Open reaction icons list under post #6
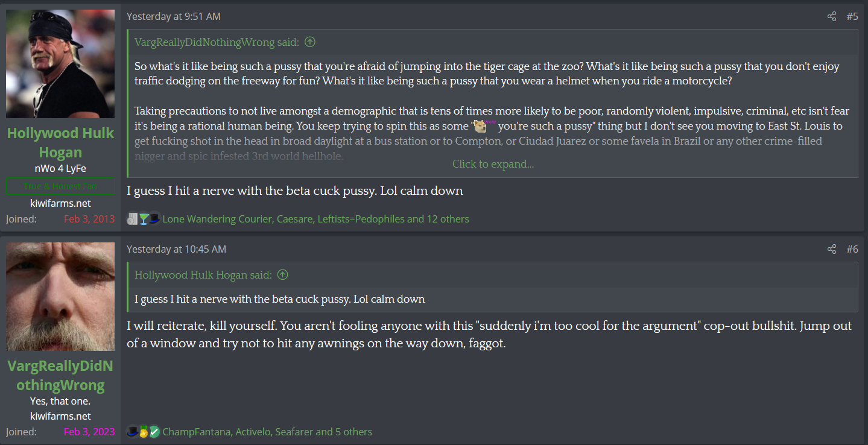Image resolution: width=868 pixels, height=445 pixels. (x=144, y=432)
